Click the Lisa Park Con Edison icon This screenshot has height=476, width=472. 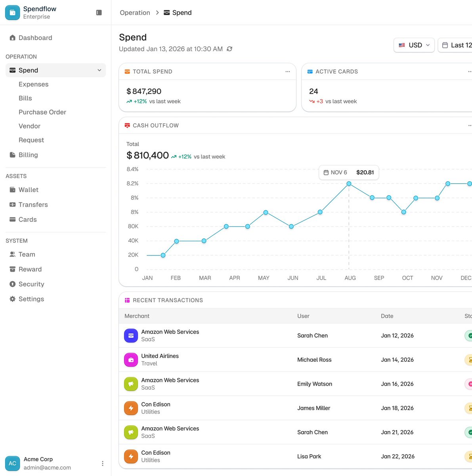131,457
